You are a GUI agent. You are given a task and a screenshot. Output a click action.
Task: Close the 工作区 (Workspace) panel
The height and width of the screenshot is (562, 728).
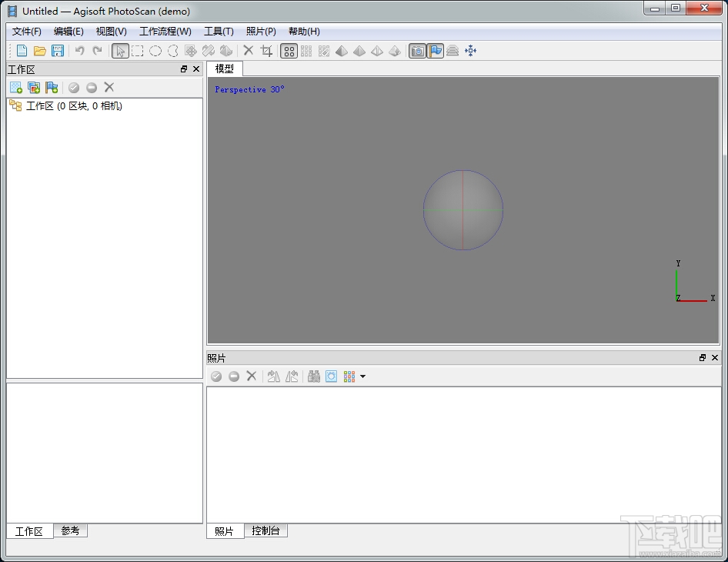point(196,69)
